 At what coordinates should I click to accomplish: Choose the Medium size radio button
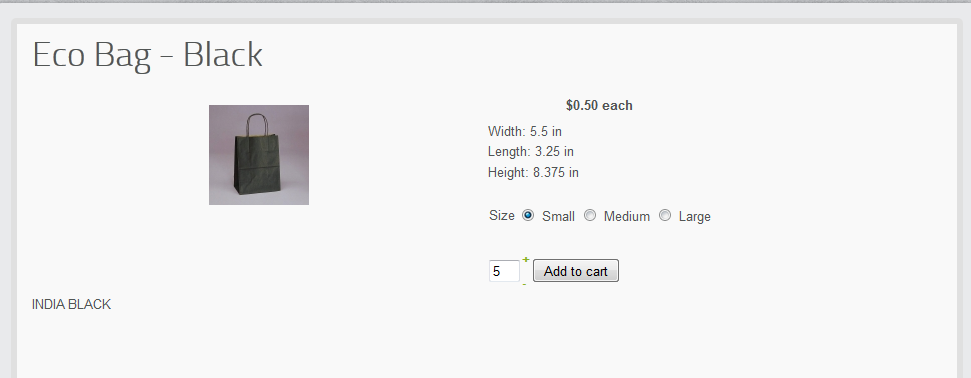pos(590,215)
